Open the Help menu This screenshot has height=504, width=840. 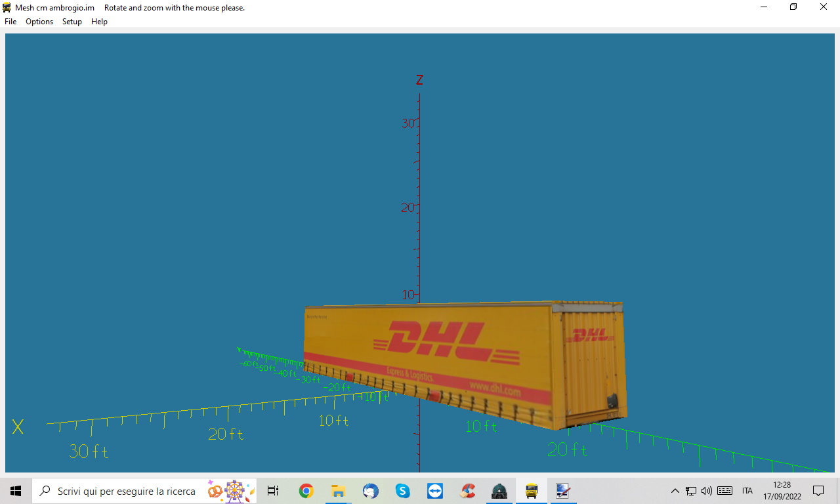click(99, 22)
